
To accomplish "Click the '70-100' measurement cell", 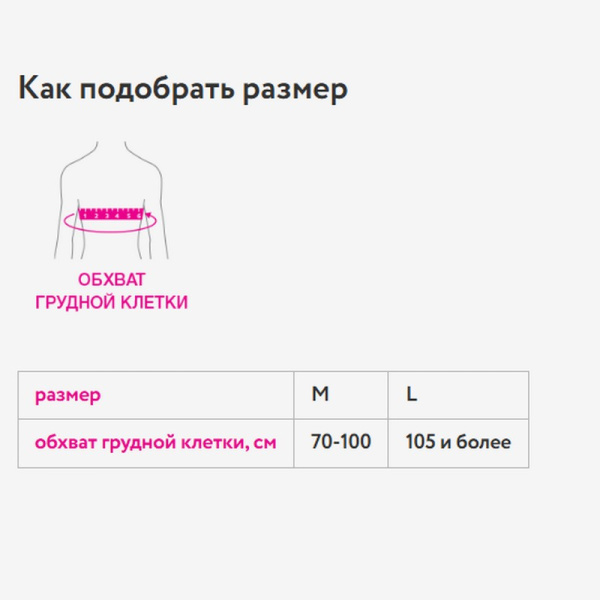I will (341, 443).
